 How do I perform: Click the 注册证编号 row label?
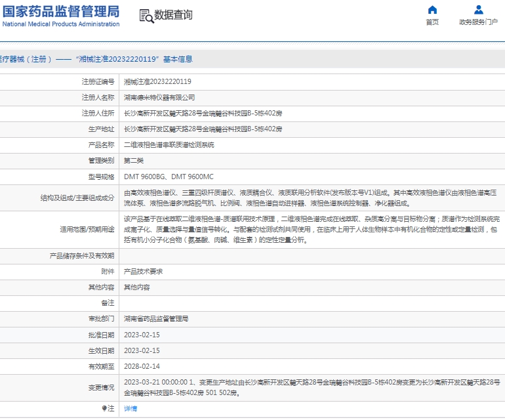98,82
